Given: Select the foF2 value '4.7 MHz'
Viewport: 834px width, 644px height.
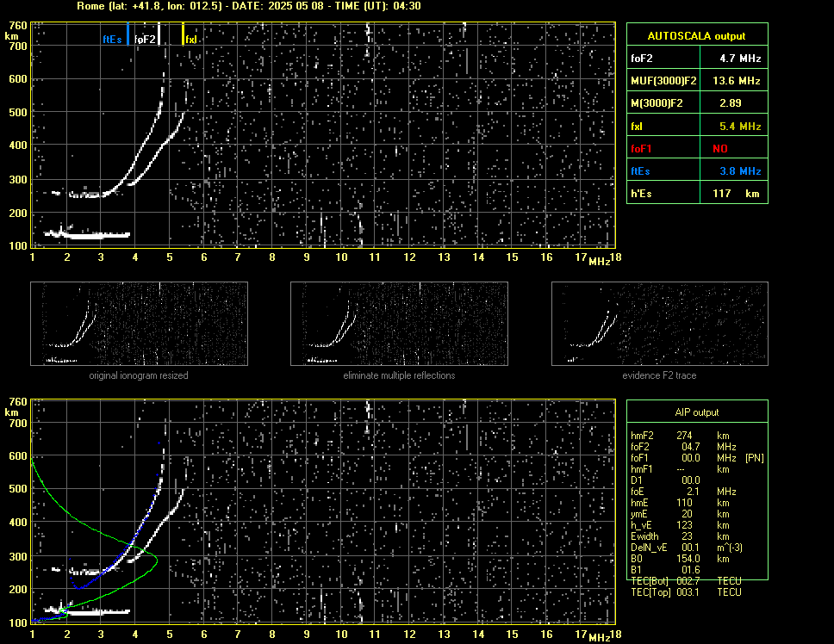Looking at the screenshot, I should pyautogui.click(x=740, y=59).
